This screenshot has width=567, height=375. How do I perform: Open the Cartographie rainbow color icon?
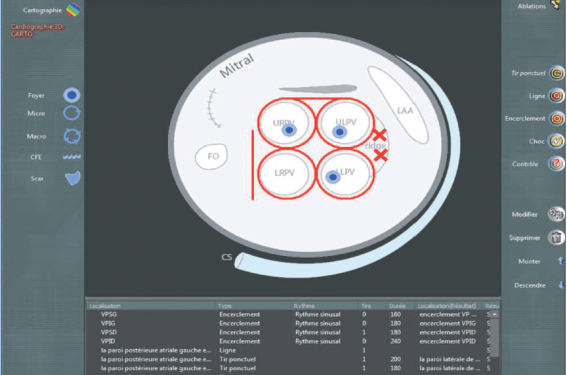point(73,10)
